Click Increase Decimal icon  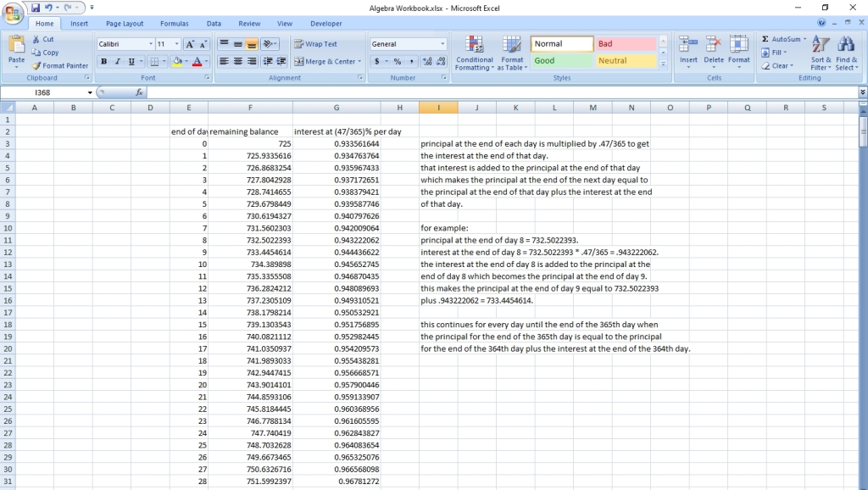427,61
